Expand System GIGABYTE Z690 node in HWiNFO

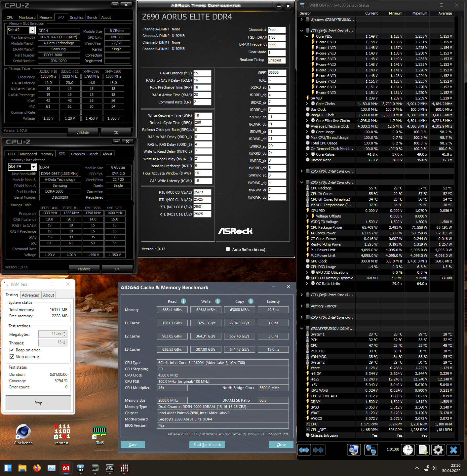tap(301, 20)
